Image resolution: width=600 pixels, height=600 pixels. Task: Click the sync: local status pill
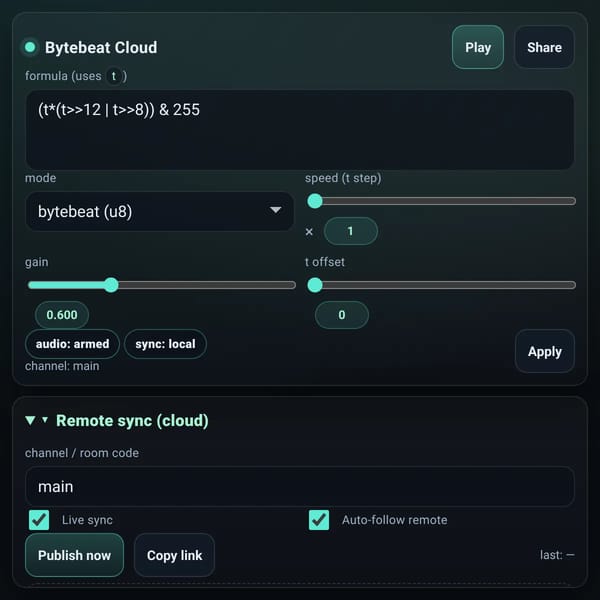(x=165, y=344)
